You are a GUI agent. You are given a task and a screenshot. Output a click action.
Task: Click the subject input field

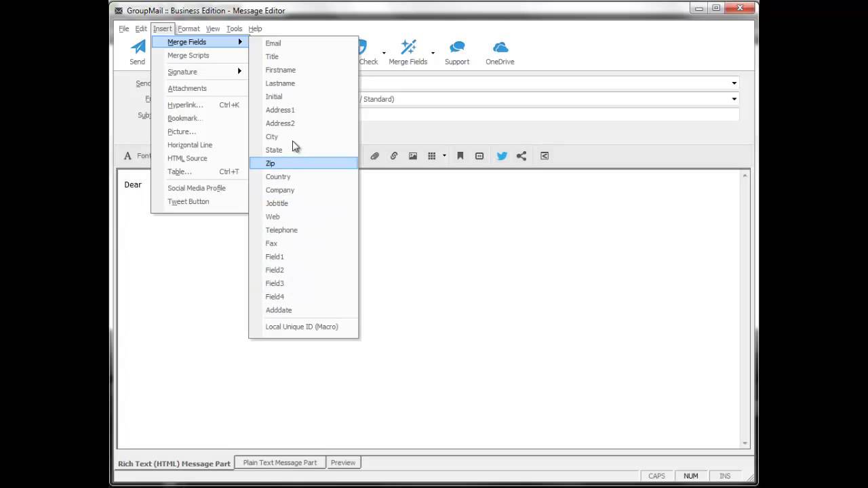pyautogui.click(x=548, y=115)
